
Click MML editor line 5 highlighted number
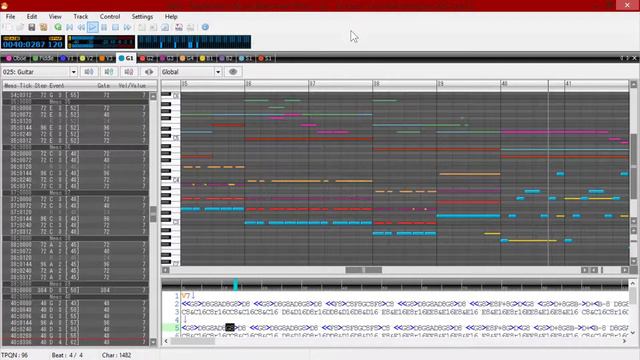coord(177,327)
